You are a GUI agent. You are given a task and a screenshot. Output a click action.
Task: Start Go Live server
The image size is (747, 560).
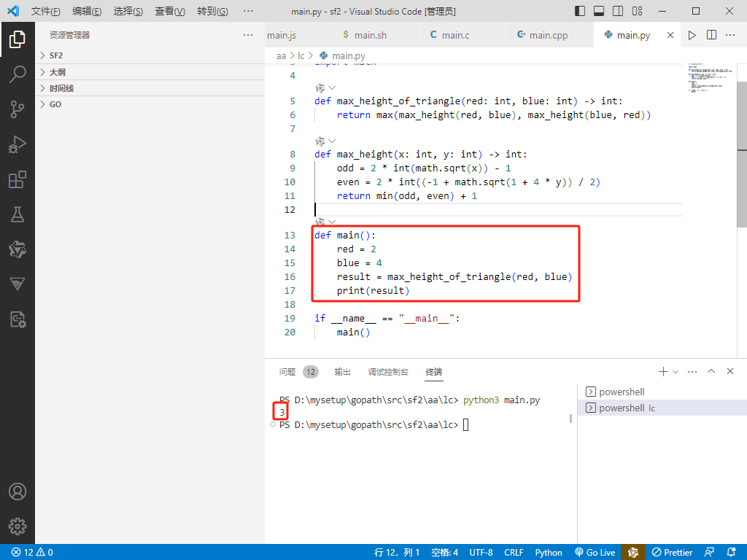click(595, 553)
